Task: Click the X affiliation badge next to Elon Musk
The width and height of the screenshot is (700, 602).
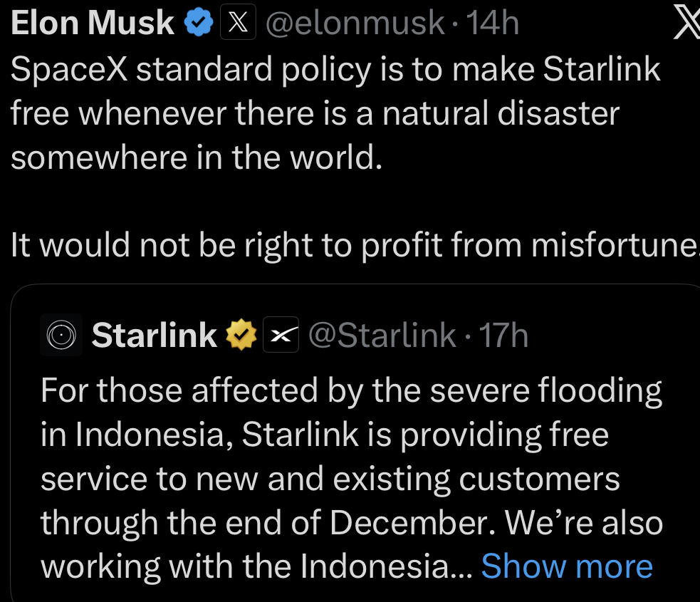Action: (239, 24)
